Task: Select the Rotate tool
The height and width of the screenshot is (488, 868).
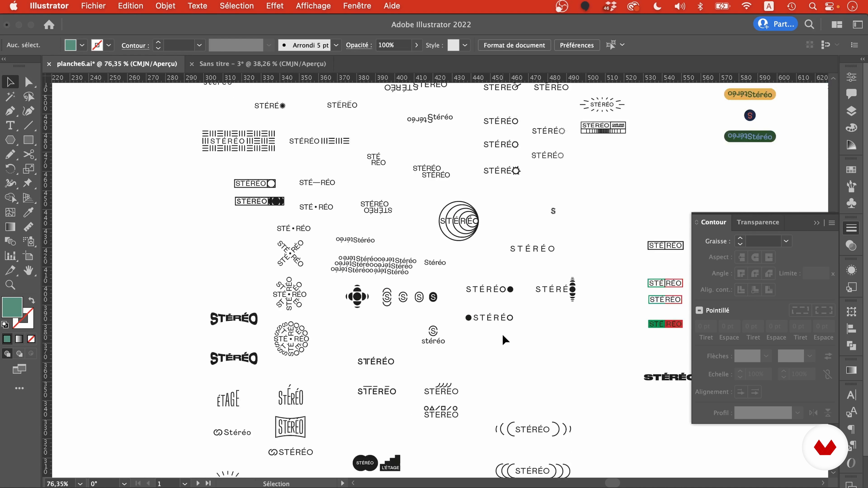Action: (x=10, y=169)
